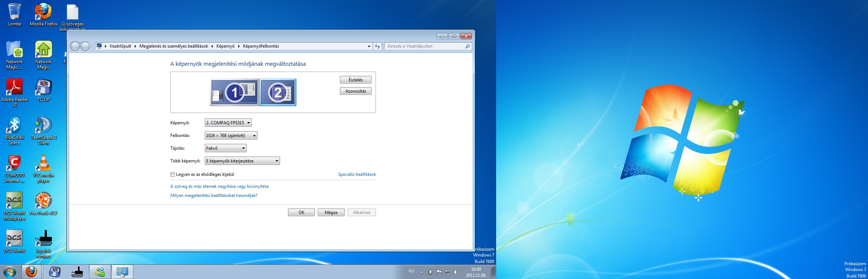The image size is (868, 279).
Task: Click Joystick remixer icon in the taskbar
Action: [x=77, y=272]
